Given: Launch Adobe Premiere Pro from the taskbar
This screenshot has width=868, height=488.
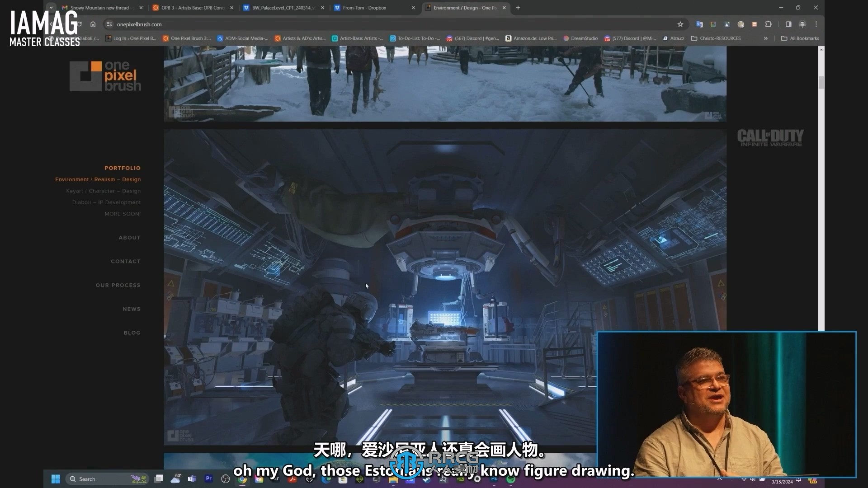Looking at the screenshot, I should pyautogui.click(x=208, y=479).
